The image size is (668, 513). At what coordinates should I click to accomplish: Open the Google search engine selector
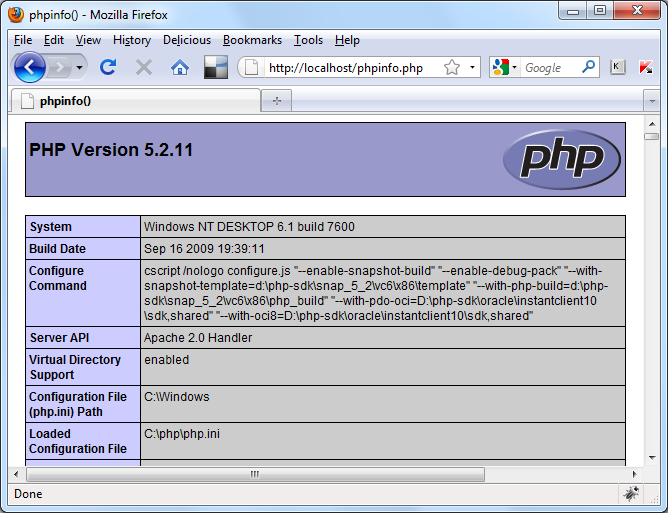pyautogui.click(x=504, y=67)
